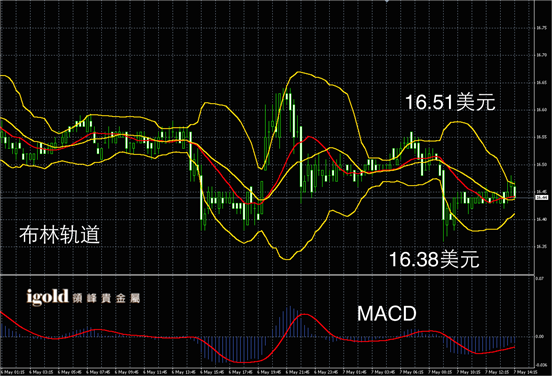The width and height of the screenshot is (552, 376).
Task: Click the 6 May 21:45 time label
Action: pos(297,372)
